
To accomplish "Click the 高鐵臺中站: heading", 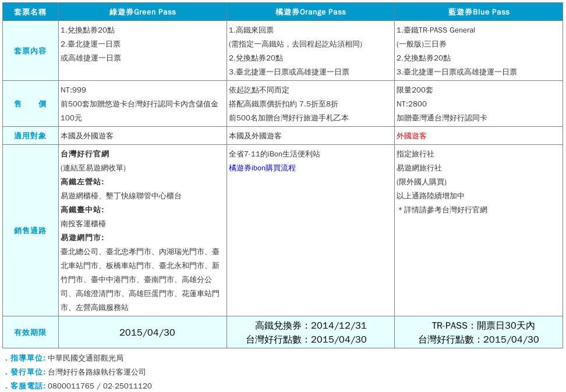I will tap(82, 210).
